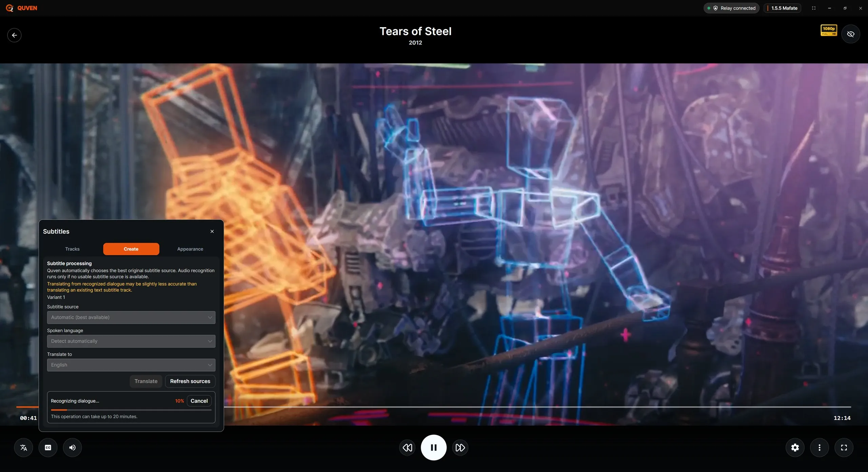Screen dimensions: 868x472
Task: Open the volume speaker control
Action: click(72, 448)
